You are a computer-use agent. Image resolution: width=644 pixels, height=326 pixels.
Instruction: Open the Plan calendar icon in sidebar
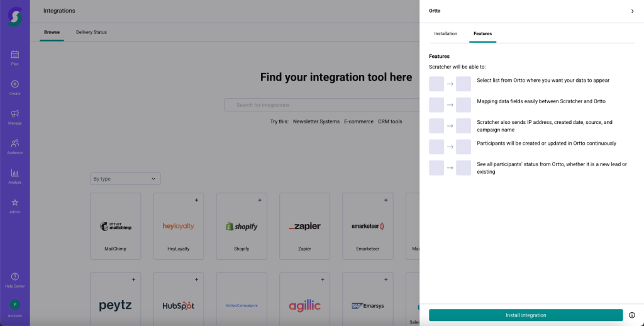pos(15,55)
